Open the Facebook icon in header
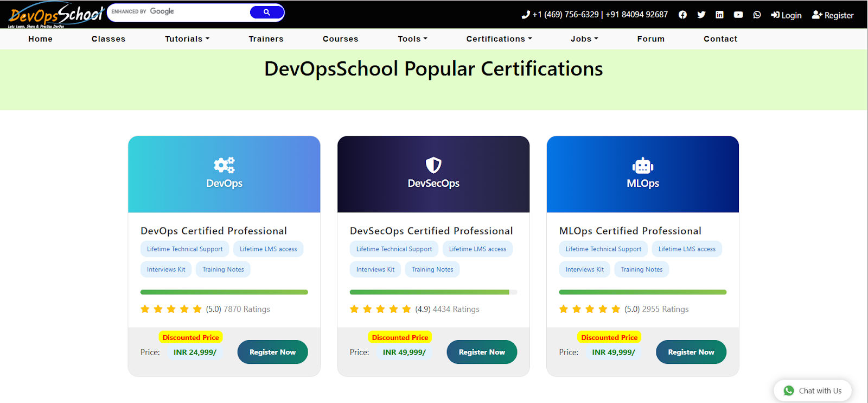 click(682, 15)
